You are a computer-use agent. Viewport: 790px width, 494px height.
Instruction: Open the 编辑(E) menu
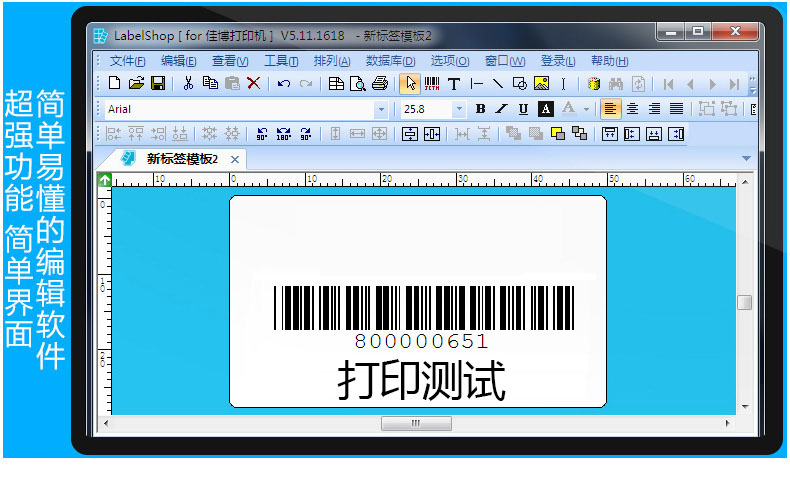coord(178,61)
